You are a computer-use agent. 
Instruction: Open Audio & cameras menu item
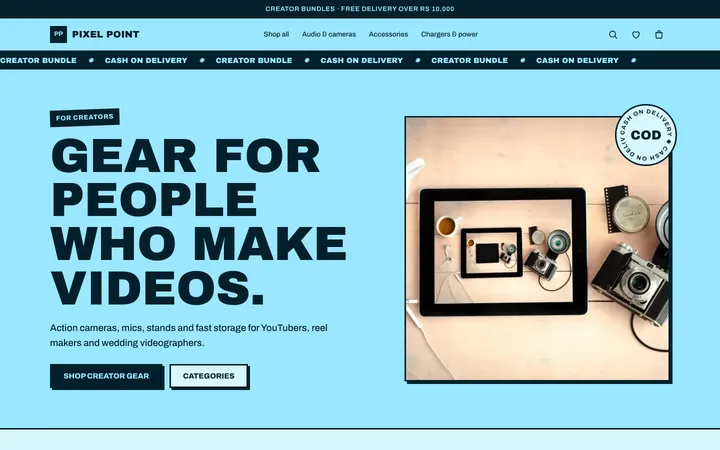point(329,34)
